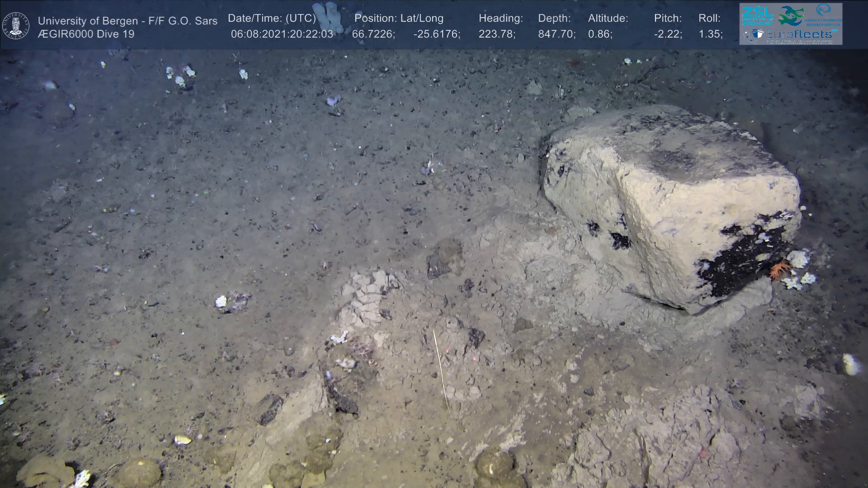The height and width of the screenshot is (488, 868).
Task: Click the Pitch value -2.22
Action: tap(668, 34)
